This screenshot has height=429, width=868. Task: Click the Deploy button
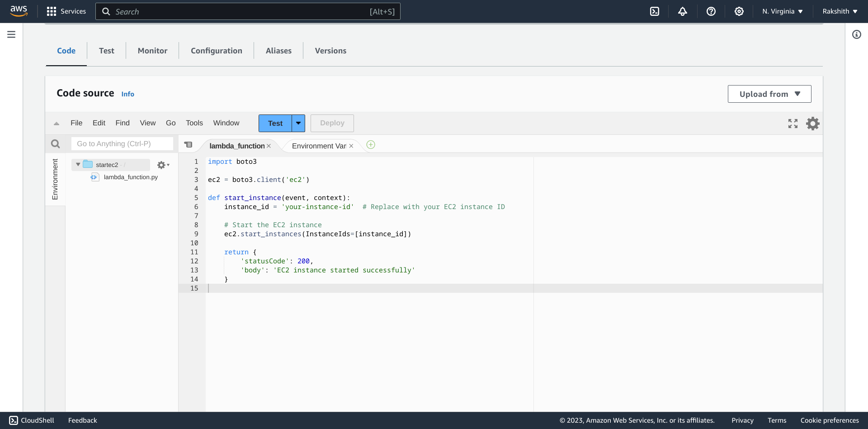click(332, 123)
